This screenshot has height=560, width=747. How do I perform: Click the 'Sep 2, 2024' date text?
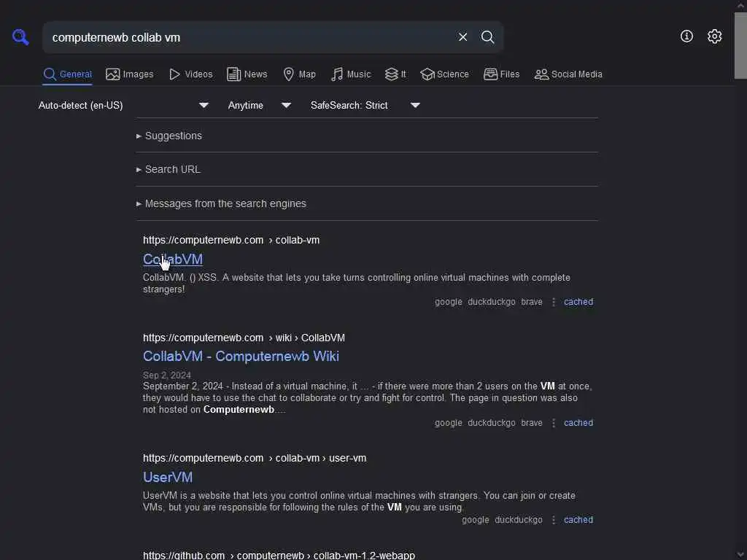pyautogui.click(x=167, y=376)
